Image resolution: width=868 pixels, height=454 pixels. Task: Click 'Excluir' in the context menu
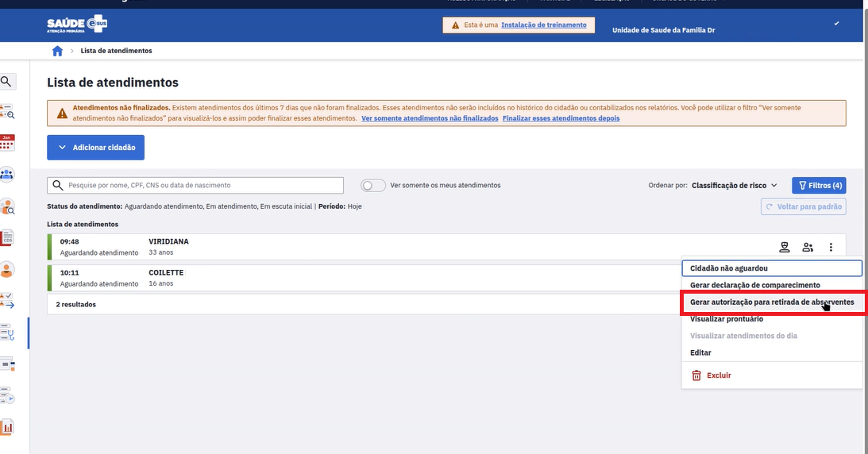(719, 375)
